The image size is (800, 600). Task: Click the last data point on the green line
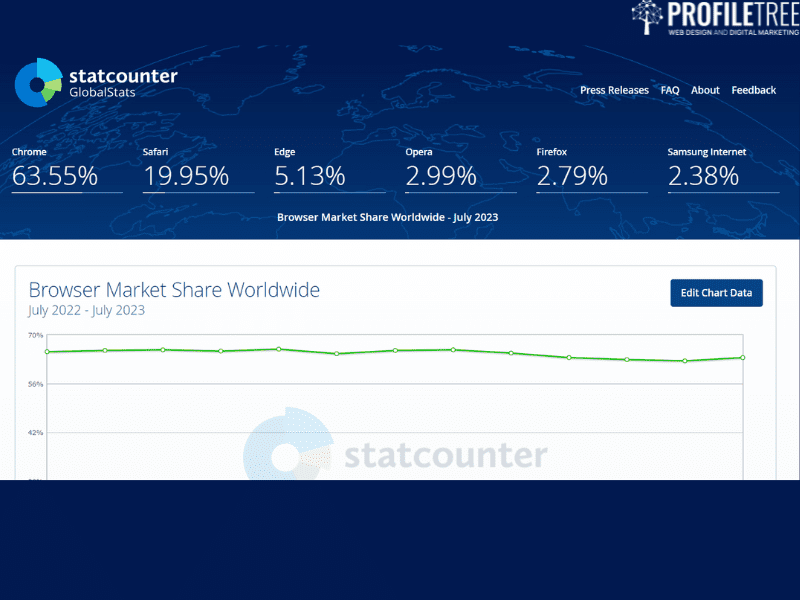point(742,358)
